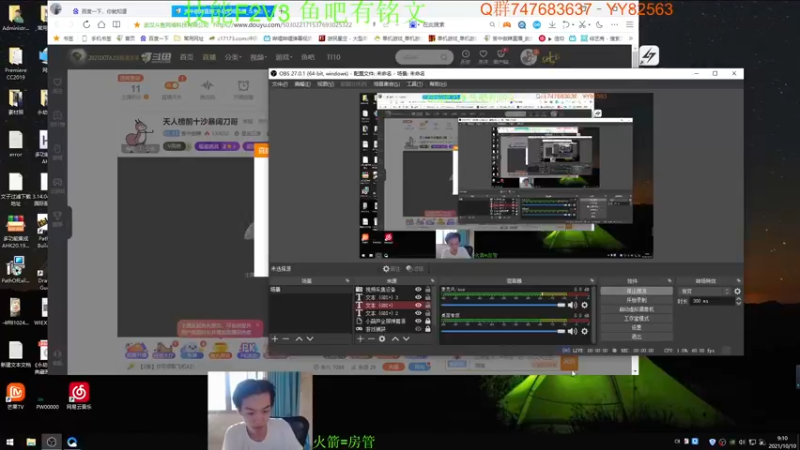
Task: Reload the page in the browser toolbar
Action: (86, 24)
